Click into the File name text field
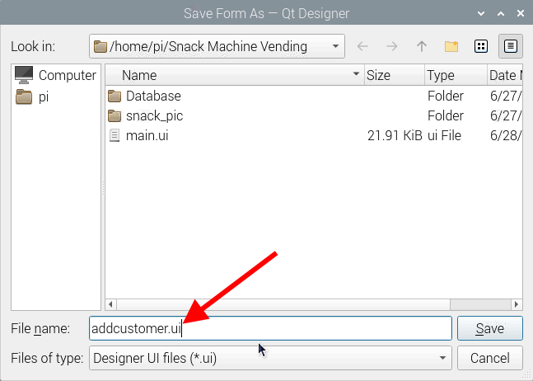Image resolution: width=533 pixels, height=381 pixels. pyautogui.click(x=270, y=328)
